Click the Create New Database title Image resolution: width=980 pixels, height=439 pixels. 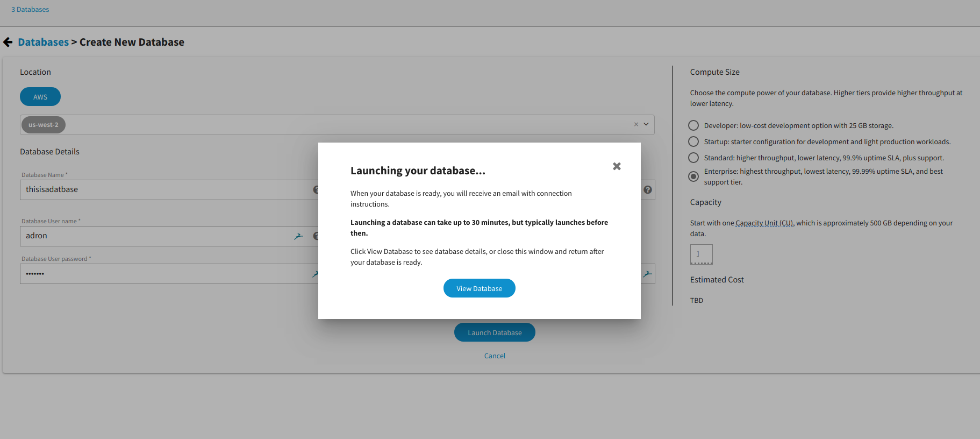coord(132,42)
